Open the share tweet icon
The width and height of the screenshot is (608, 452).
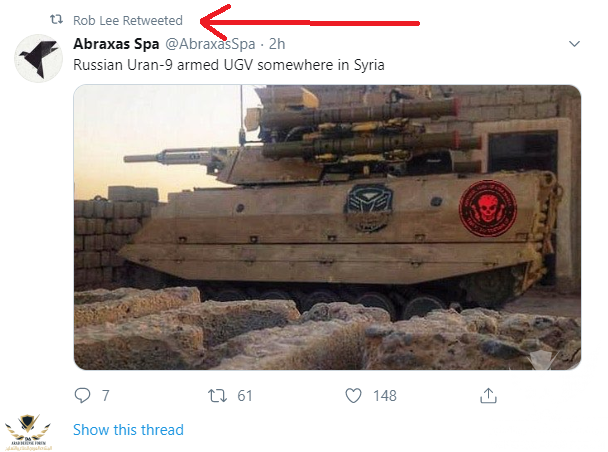pyautogui.click(x=488, y=396)
